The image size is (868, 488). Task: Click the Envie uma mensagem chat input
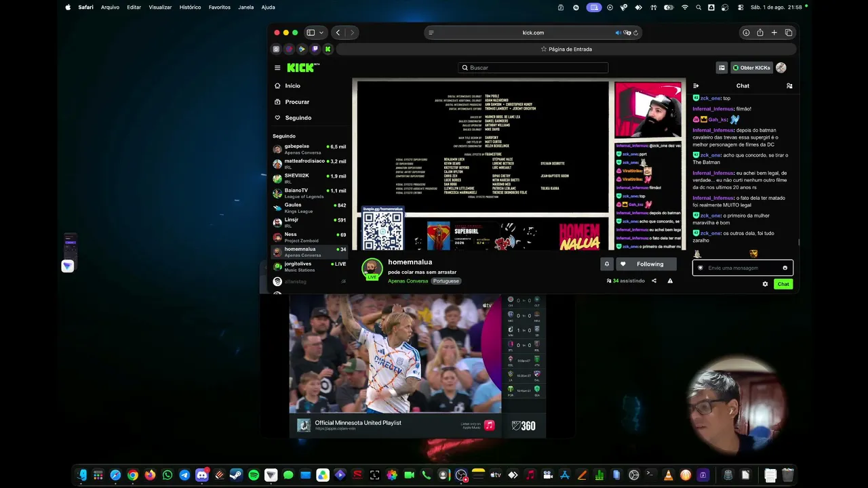pyautogui.click(x=743, y=268)
